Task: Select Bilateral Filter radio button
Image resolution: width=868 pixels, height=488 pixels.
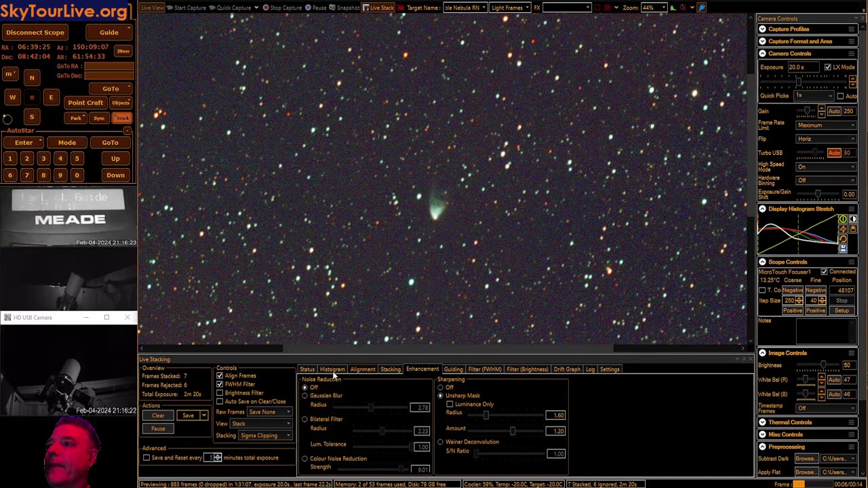Action: tap(305, 419)
